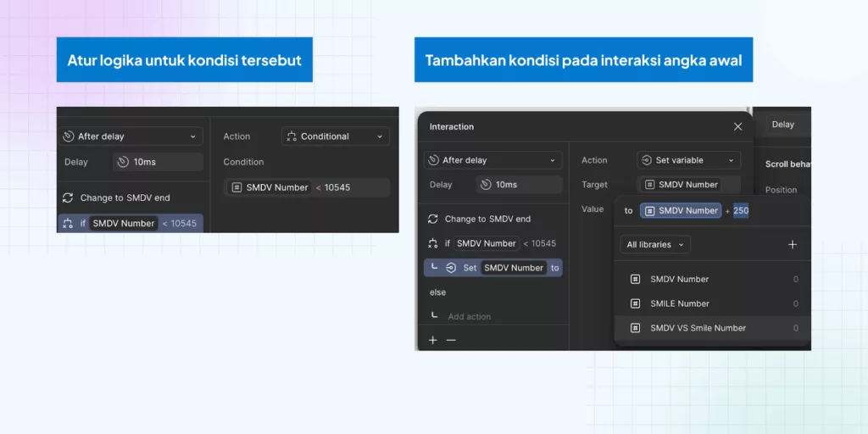Click the clock icon in dialog's After delay dropdown
Screen dimensions: 868x434
(x=433, y=160)
